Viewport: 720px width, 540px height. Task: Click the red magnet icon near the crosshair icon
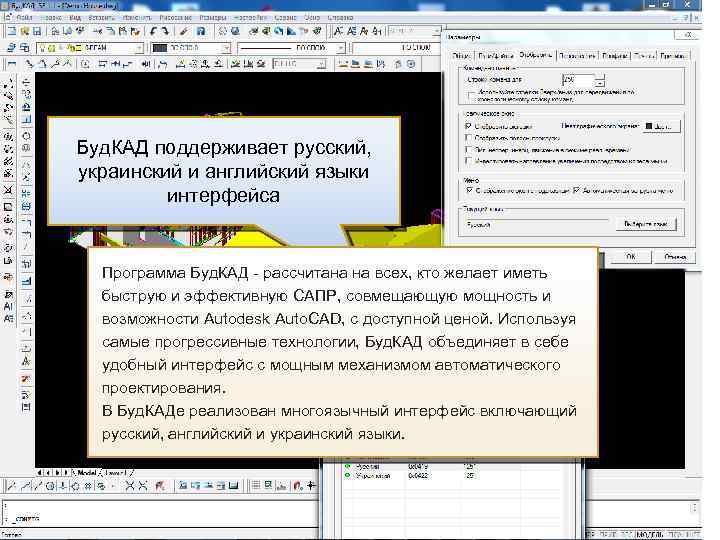coord(298,485)
